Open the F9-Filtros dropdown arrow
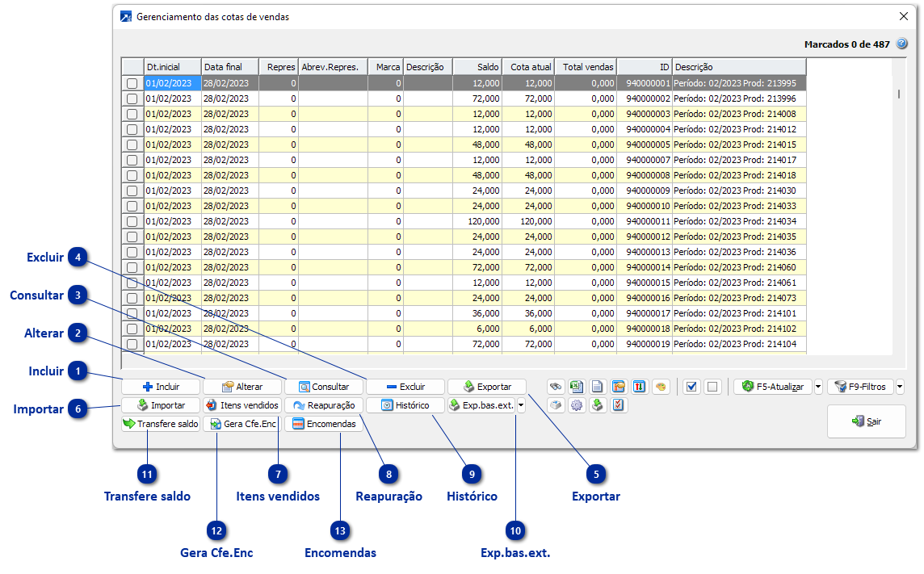This screenshot has height=574, width=924. (900, 387)
